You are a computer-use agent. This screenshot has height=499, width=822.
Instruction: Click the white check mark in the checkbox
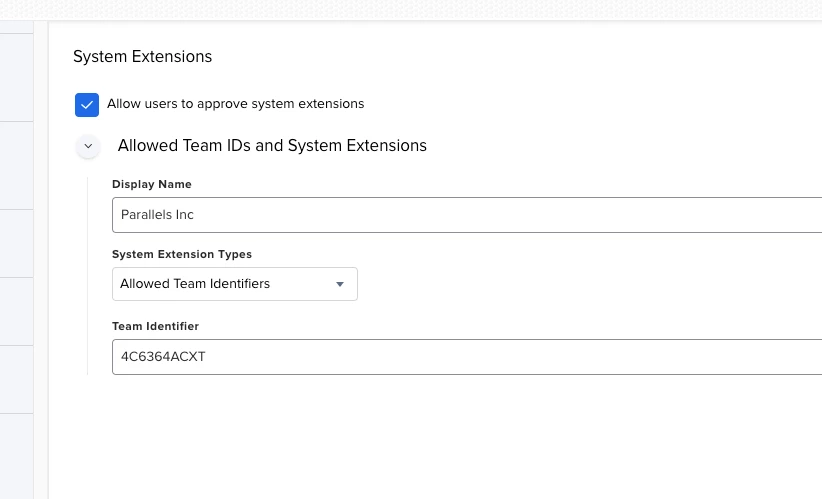[87, 105]
